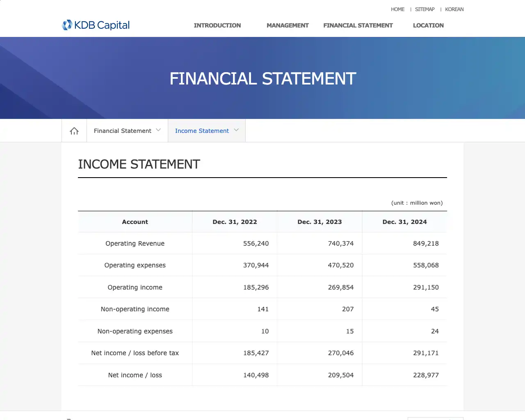Image resolution: width=525 pixels, height=420 pixels.
Task: Click the Operating expenses row label
Action: coord(135,265)
